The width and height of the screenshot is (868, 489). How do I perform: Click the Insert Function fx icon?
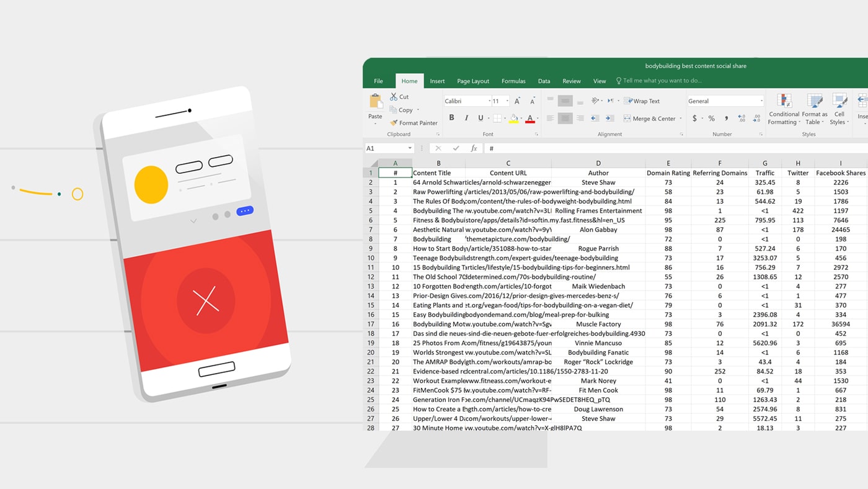coord(474,148)
